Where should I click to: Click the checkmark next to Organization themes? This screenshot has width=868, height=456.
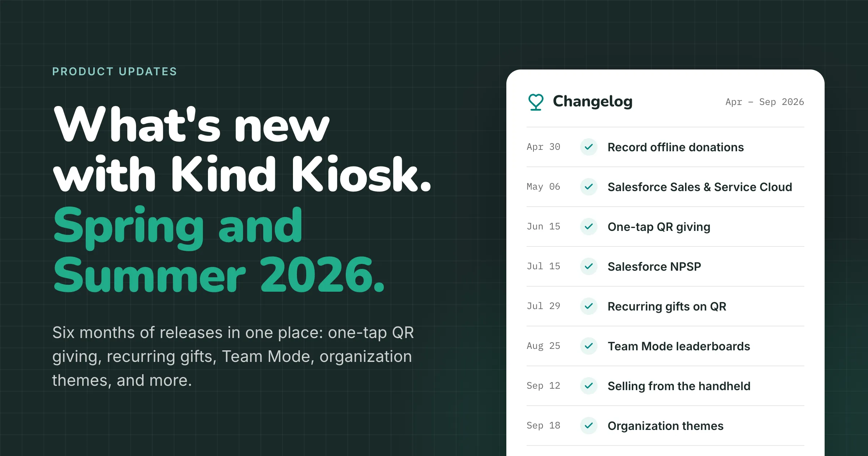(589, 426)
